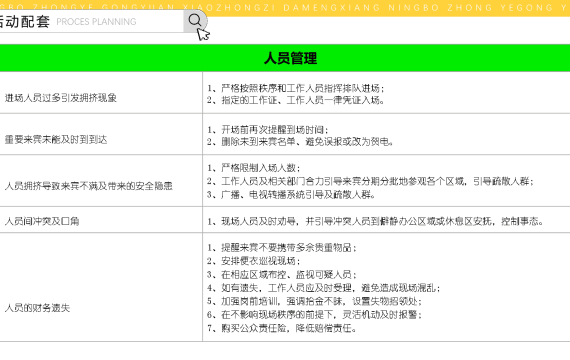Viewport: 570px width, 360px height.
Task: Click the magnifying glass search icon
Action: 195,21
